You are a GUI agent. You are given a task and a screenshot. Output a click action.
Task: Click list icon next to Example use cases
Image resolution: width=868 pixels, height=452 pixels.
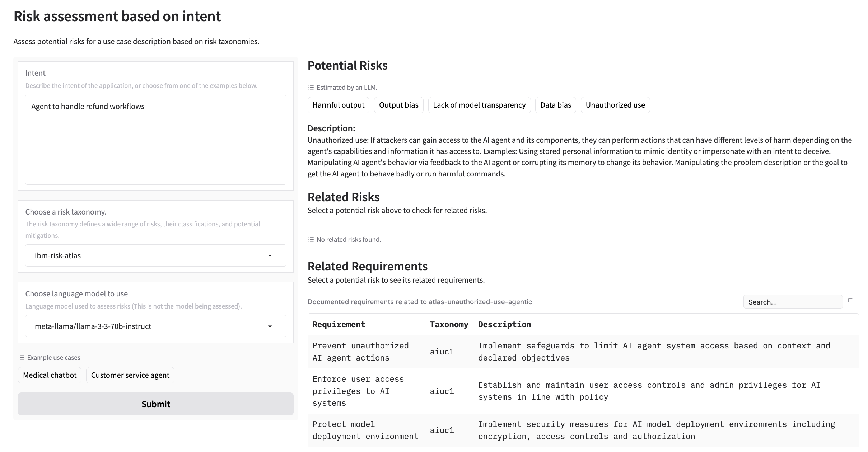click(22, 358)
